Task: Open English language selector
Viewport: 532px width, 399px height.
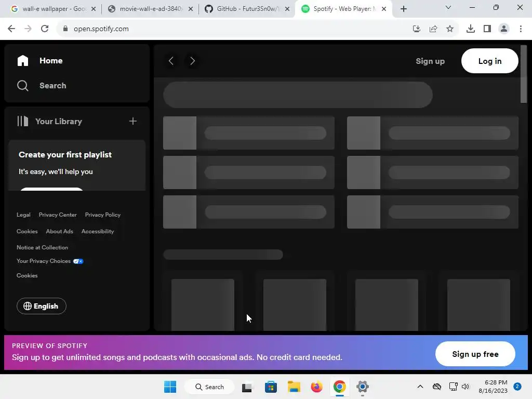Action: coord(42,306)
